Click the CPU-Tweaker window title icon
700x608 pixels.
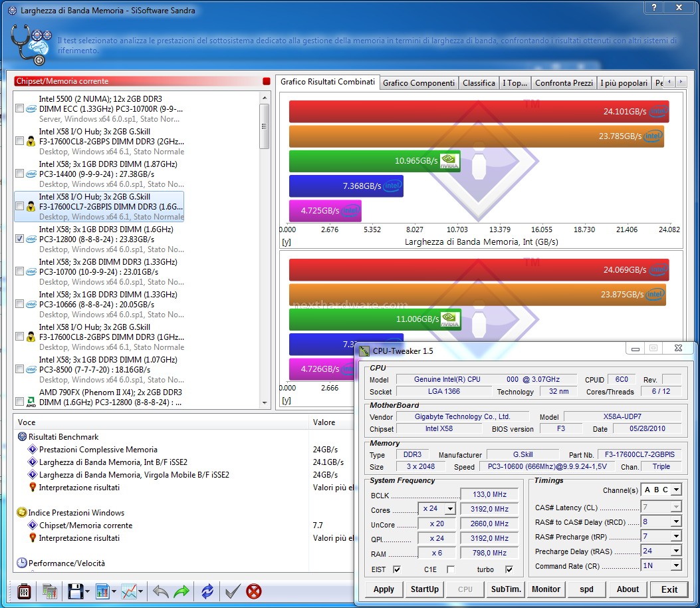point(364,351)
